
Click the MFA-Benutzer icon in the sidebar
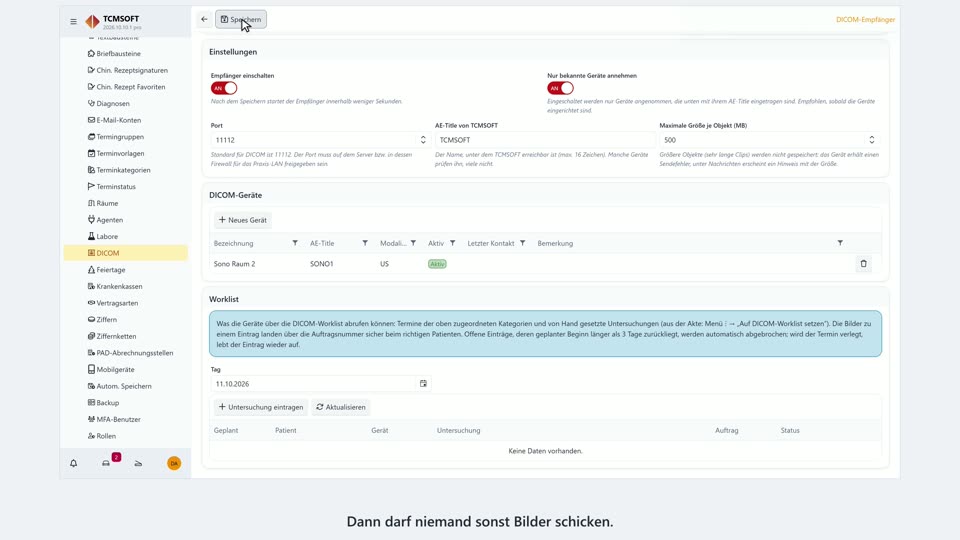pyautogui.click(x=91, y=419)
